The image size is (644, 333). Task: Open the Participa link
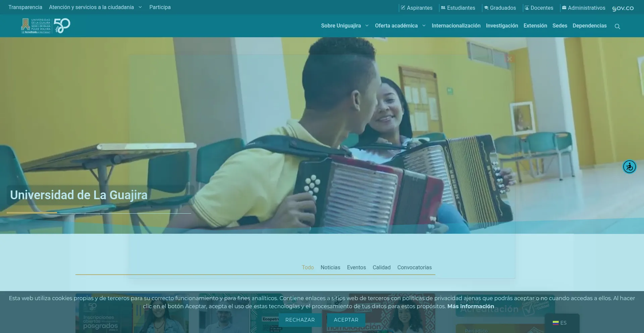(x=160, y=7)
